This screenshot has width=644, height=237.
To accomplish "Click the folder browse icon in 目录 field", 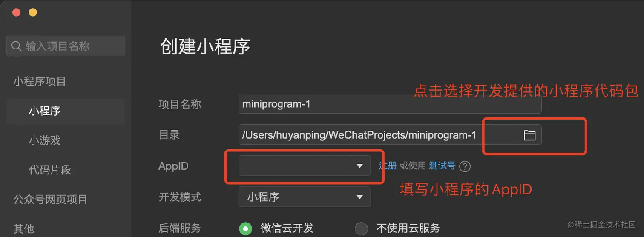I will (529, 135).
